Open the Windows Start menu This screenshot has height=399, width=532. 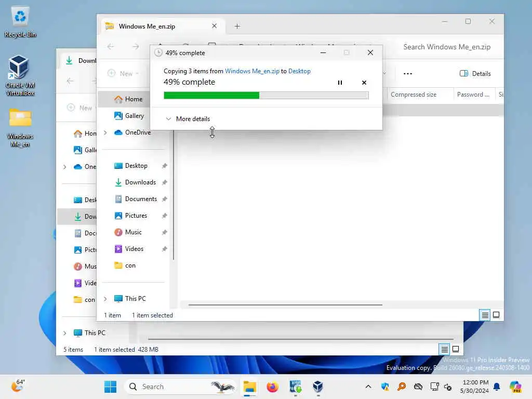tap(110, 387)
